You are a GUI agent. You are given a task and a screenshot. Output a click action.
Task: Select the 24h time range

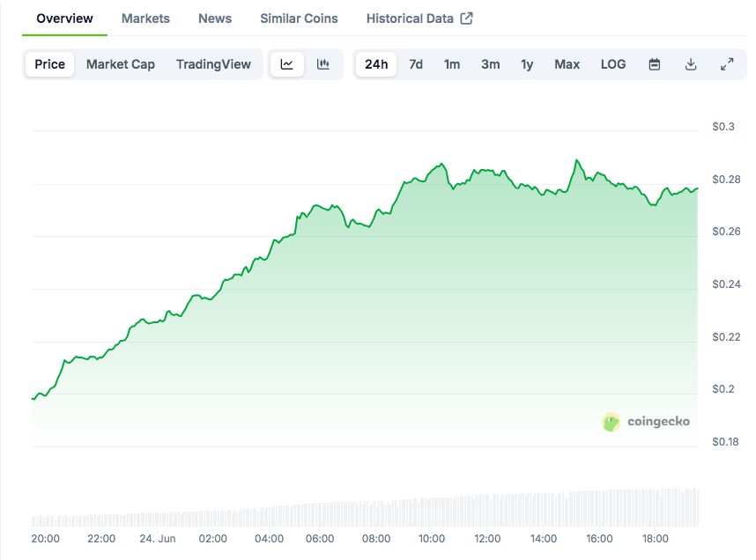376,64
